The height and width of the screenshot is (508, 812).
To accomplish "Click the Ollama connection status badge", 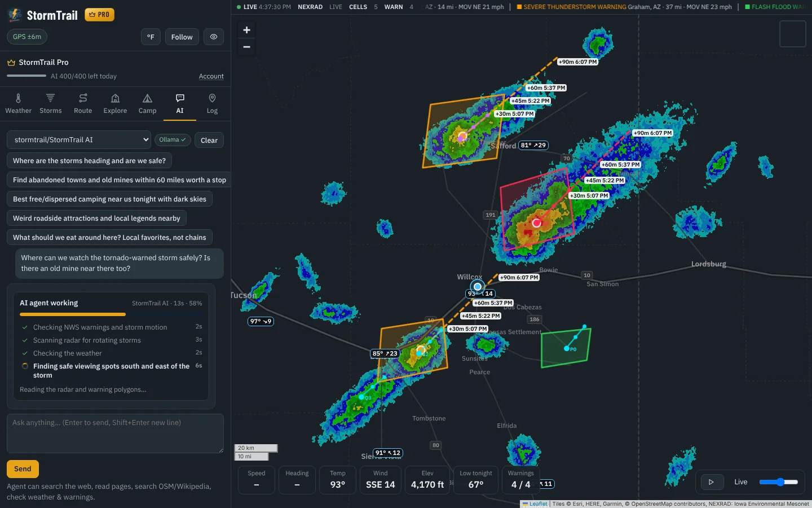I will tap(173, 139).
